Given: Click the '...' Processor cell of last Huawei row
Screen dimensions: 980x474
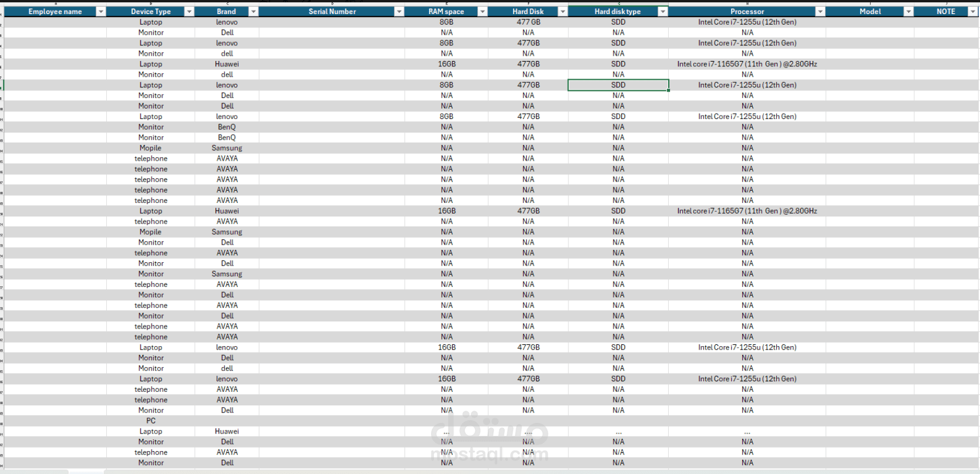Looking at the screenshot, I should pyautogui.click(x=747, y=432).
